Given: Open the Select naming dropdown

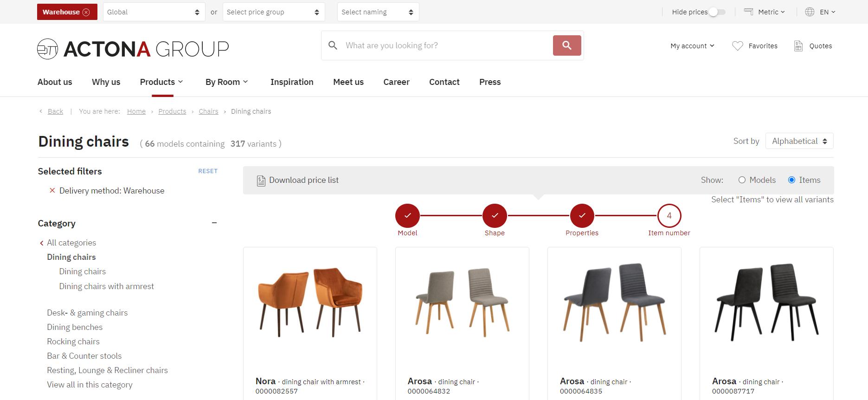Looking at the screenshot, I should pyautogui.click(x=378, y=12).
